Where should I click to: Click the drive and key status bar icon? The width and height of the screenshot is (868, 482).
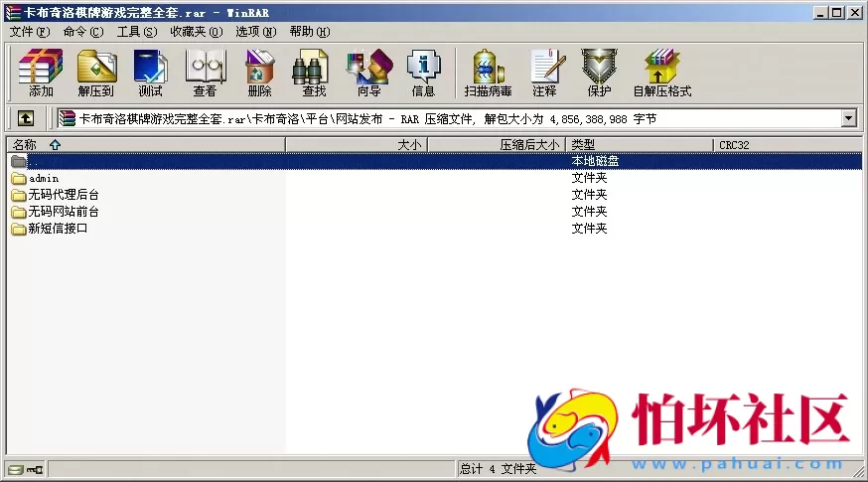pos(26,470)
